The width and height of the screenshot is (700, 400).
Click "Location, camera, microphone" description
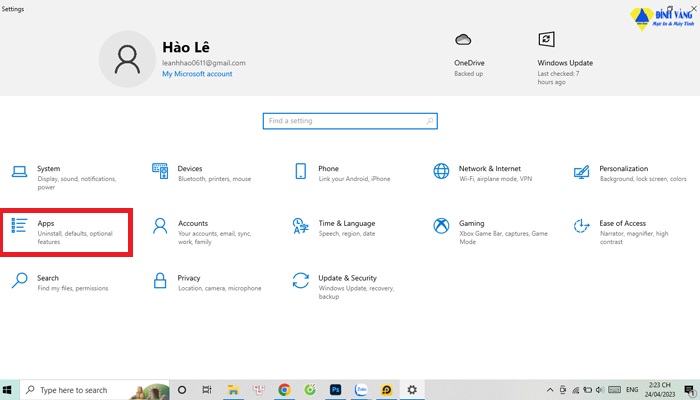[x=220, y=288]
